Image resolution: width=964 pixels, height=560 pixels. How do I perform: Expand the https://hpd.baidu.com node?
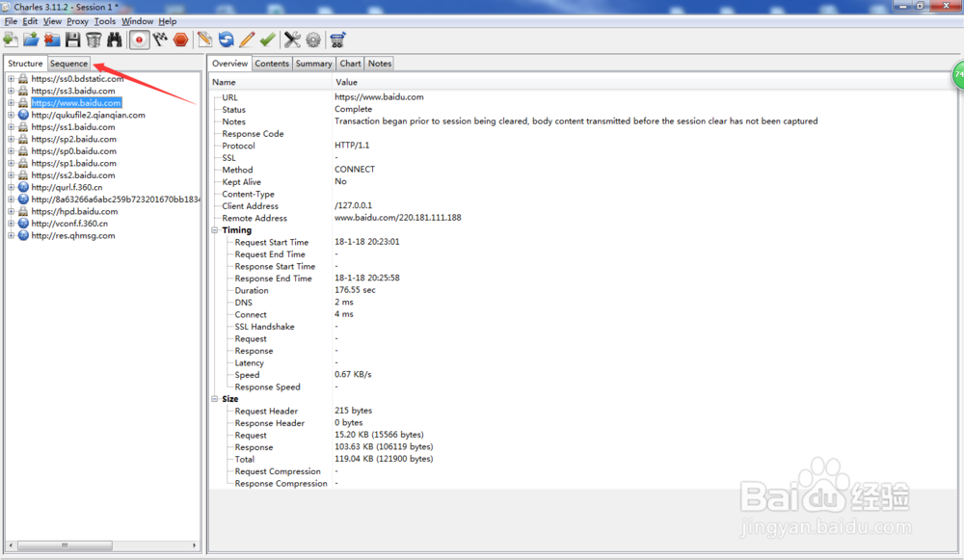tap(11, 211)
